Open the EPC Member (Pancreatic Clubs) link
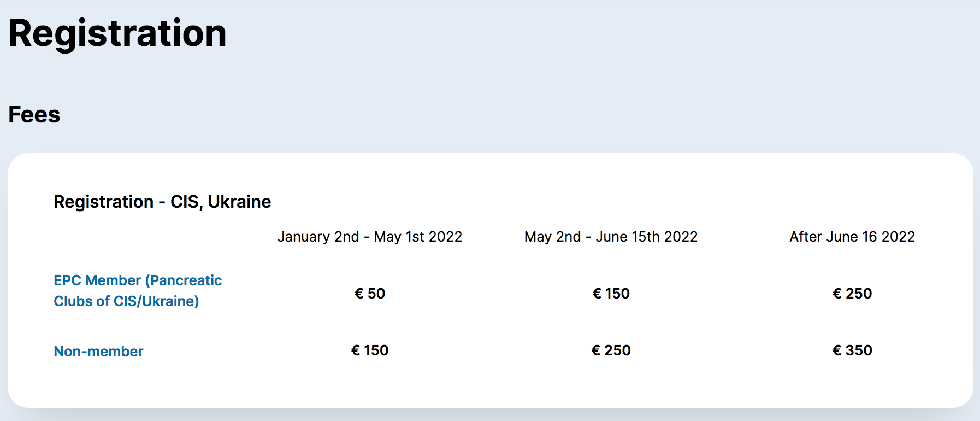The image size is (980, 421). click(138, 291)
